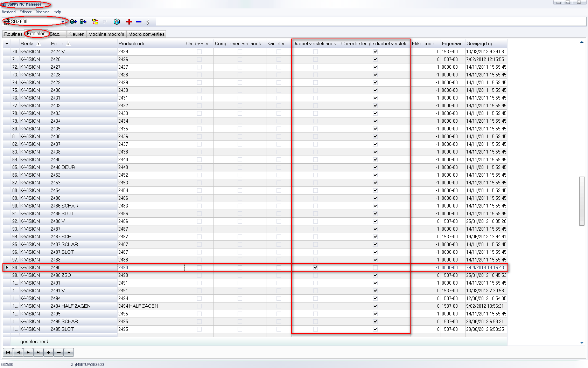Switch to the Routines tab
Viewport: 588px width, 368px height.
(13, 34)
